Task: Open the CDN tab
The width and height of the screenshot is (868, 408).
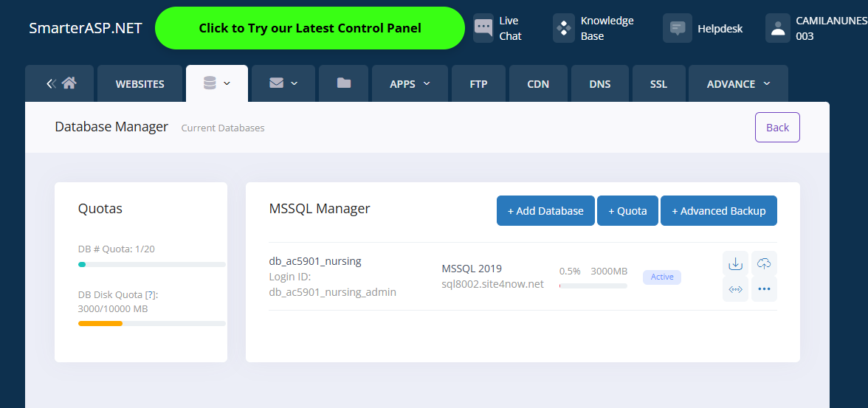Action: [x=538, y=83]
